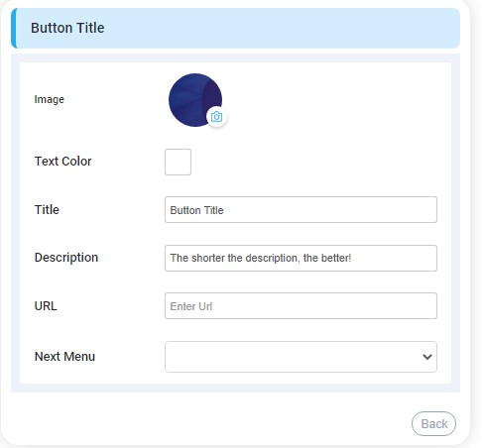This screenshot has width=482, height=448.
Task: Click the Title field label
Action: (x=47, y=210)
